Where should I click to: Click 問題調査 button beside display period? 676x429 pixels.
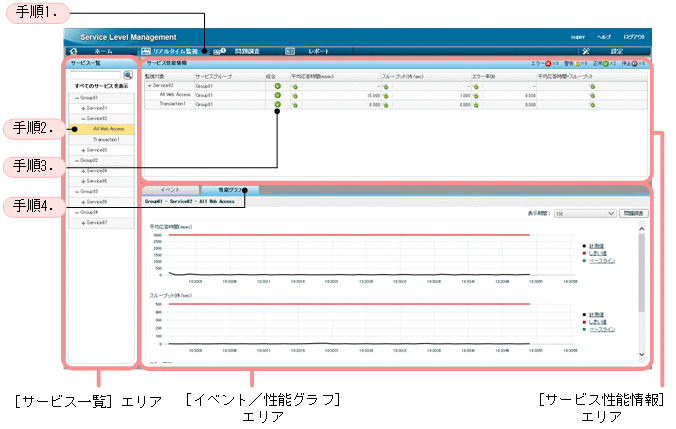[634, 213]
